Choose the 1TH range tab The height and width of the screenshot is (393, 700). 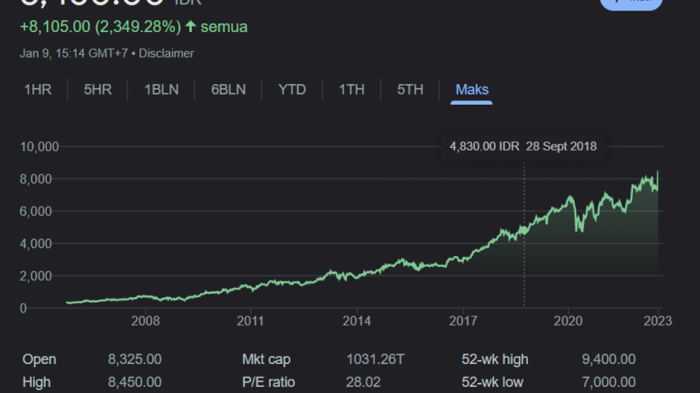click(352, 90)
